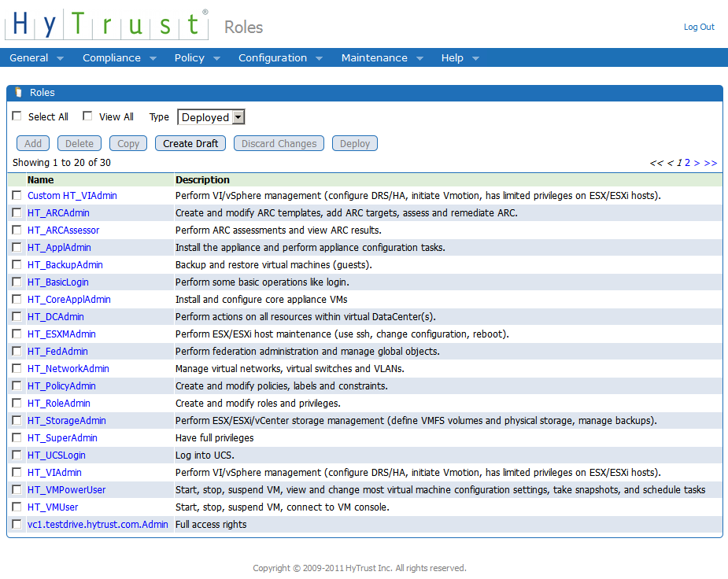This screenshot has width=728, height=579.
Task: Click 'Perform some basic operations like login.' text
Action: [262, 282]
